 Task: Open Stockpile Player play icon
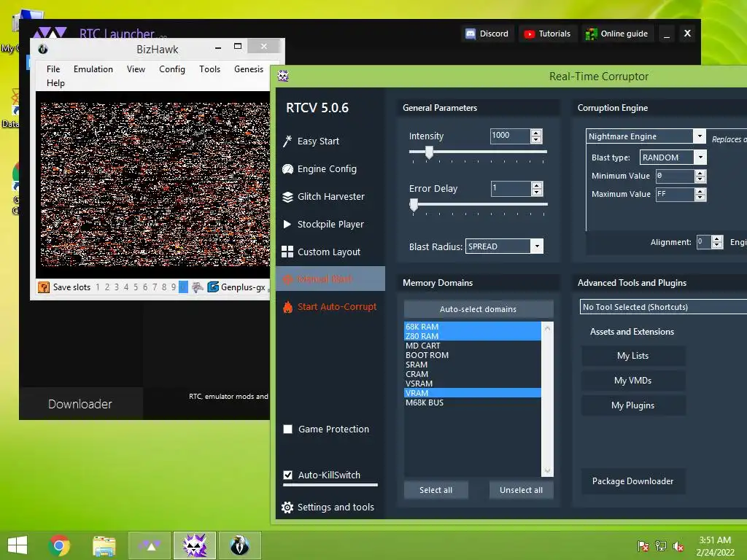(x=287, y=225)
